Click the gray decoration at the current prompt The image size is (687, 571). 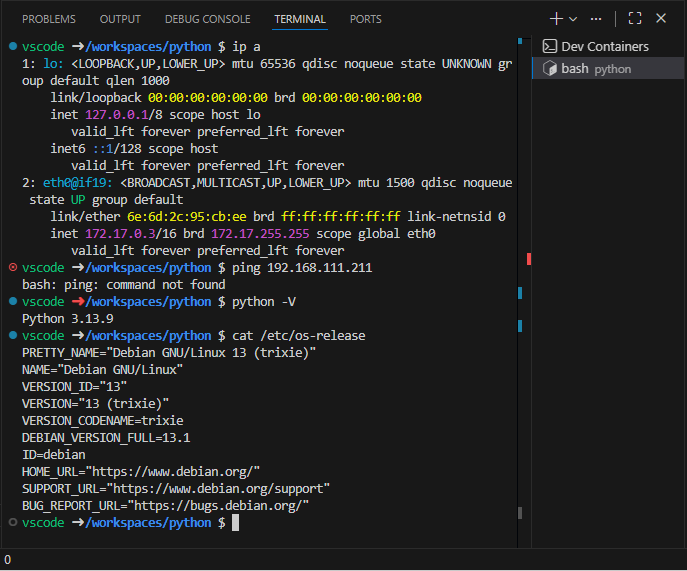pyautogui.click(x=13, y=522)
